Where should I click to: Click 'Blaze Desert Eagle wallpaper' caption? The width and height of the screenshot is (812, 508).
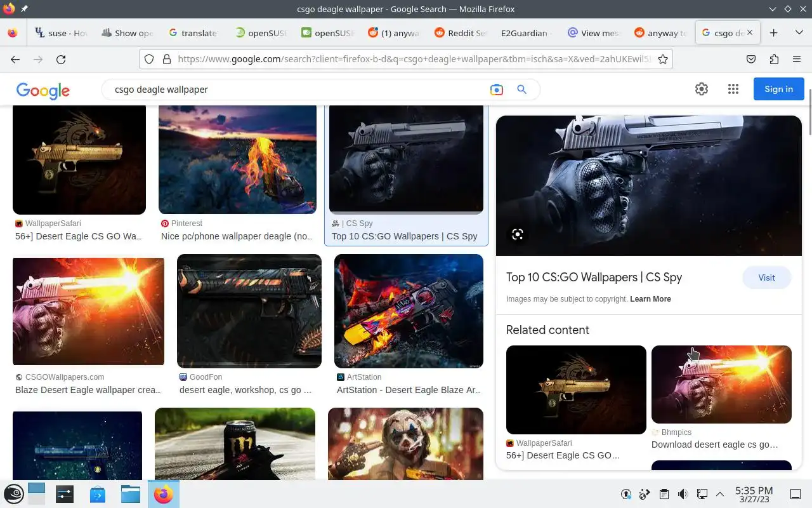coord(88,390)
